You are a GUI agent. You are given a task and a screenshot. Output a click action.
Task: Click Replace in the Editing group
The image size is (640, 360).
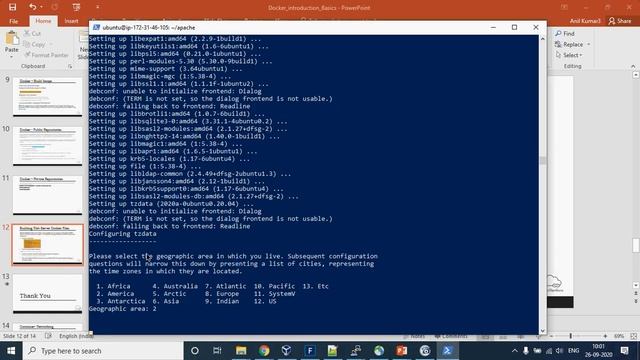coord(569,44)
